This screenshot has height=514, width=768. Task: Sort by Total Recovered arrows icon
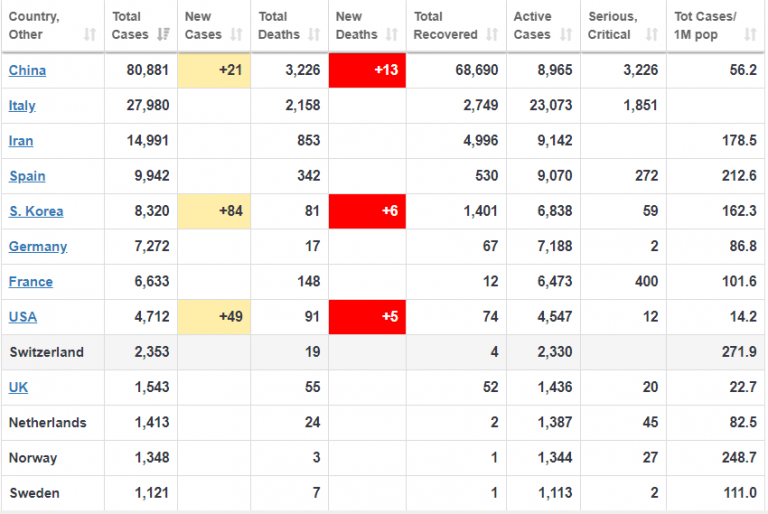491,35
